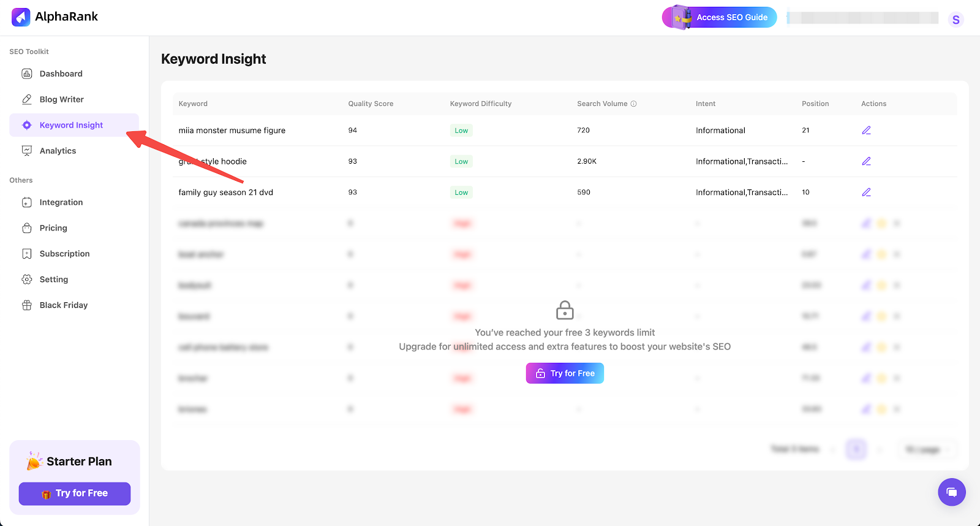Open the Black Friday page

coord(74,305)
